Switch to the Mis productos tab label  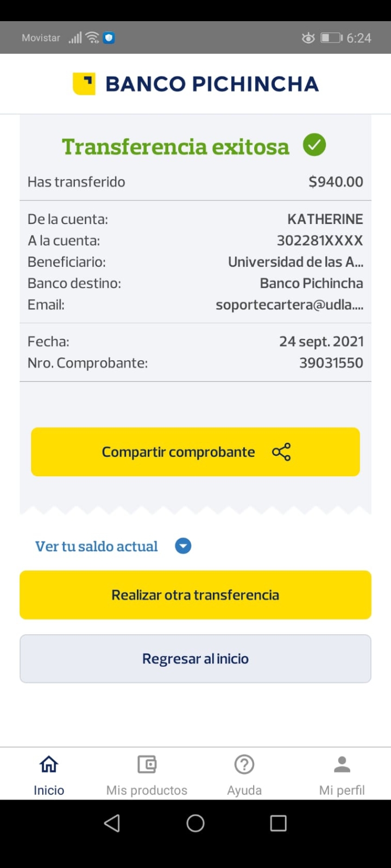tap(147, 790)
